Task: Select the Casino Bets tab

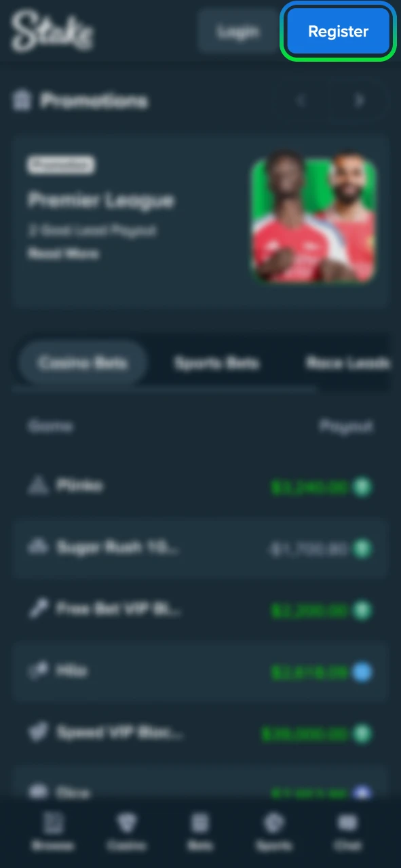Action: [x=83, y=363]
